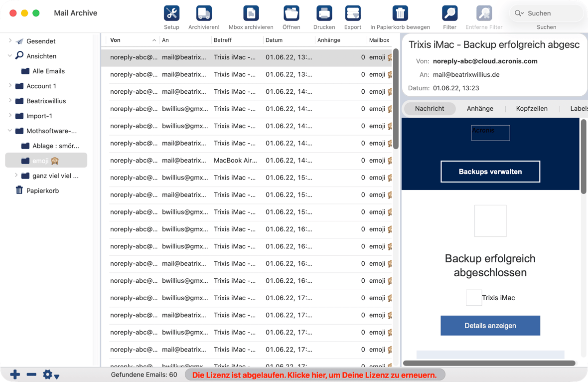Viewport: 588px width, 382px height.
Task: Move email to trash with Papierkorb icon
Action: (x=400, y=13)
